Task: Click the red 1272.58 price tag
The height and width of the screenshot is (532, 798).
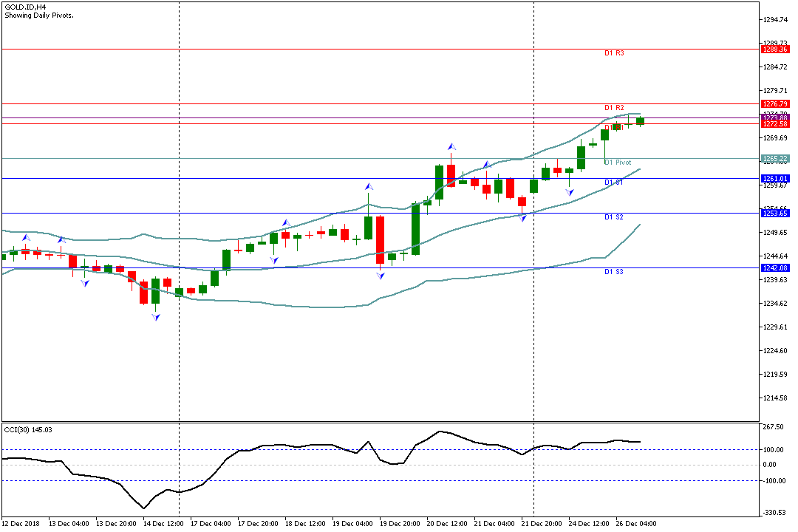Action: point(775,123)
